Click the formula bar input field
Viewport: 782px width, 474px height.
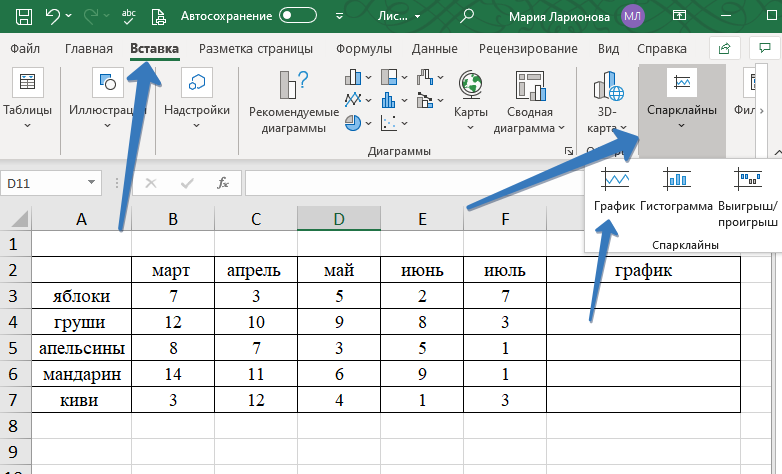coord(414,183)
